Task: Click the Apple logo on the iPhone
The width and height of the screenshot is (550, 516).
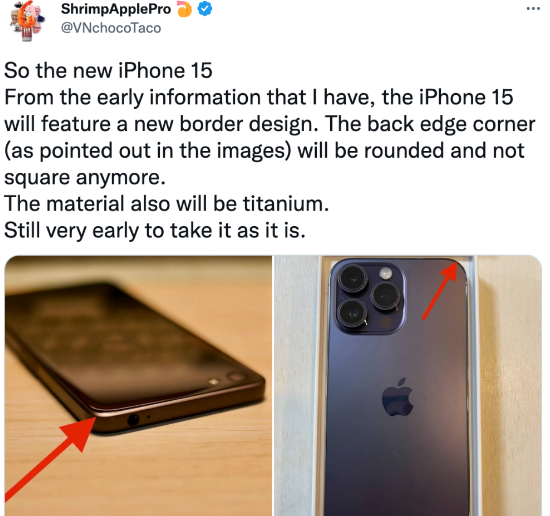Action: 398,397
